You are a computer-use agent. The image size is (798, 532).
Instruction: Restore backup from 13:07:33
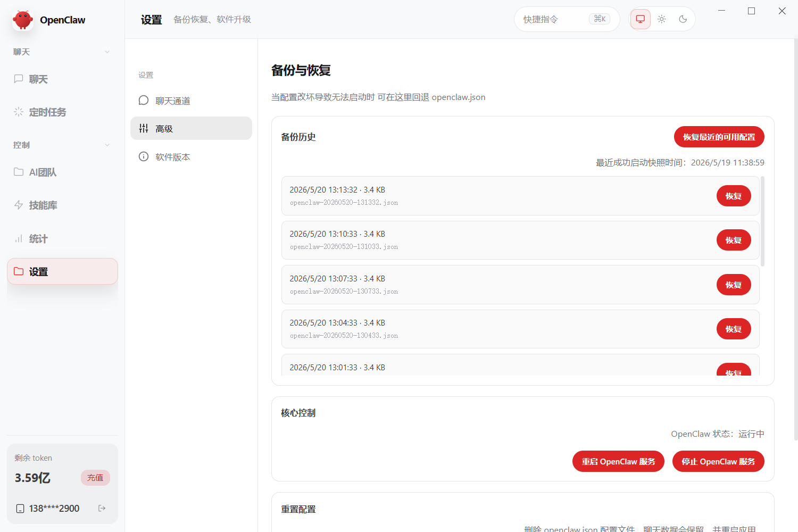point(734,285)
